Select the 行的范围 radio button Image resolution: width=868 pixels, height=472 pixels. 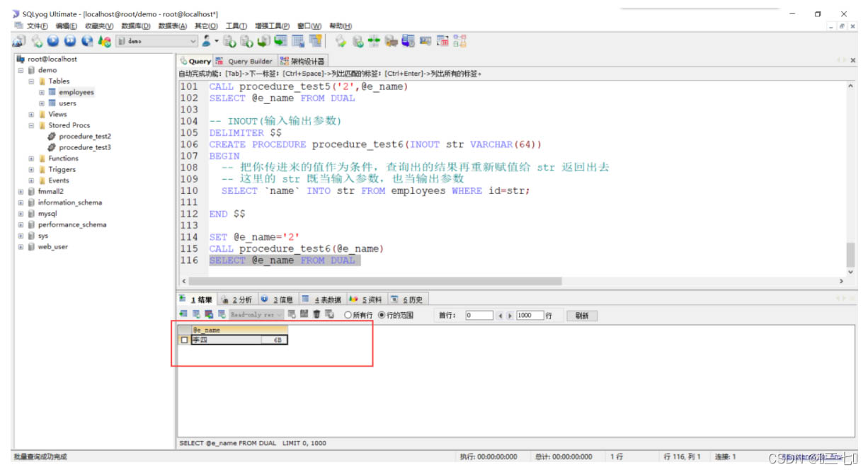pyautogui.click(x=382, y=316)
